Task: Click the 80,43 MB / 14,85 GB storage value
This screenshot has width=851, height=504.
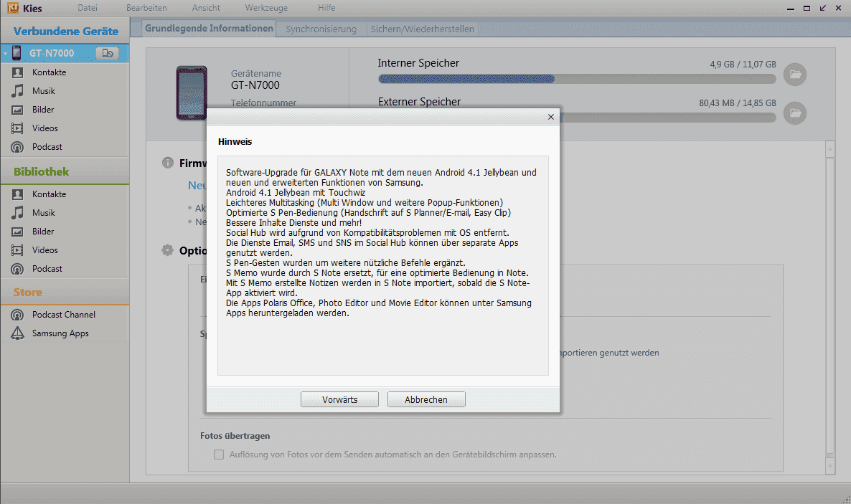Action: (x=737, y=103)
